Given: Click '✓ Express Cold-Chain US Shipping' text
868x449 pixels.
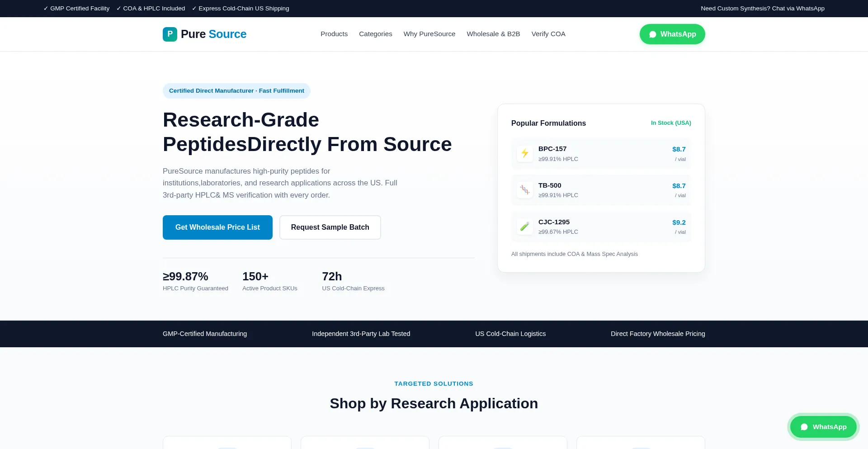Looking at the screenshot, I should [241, 9].
